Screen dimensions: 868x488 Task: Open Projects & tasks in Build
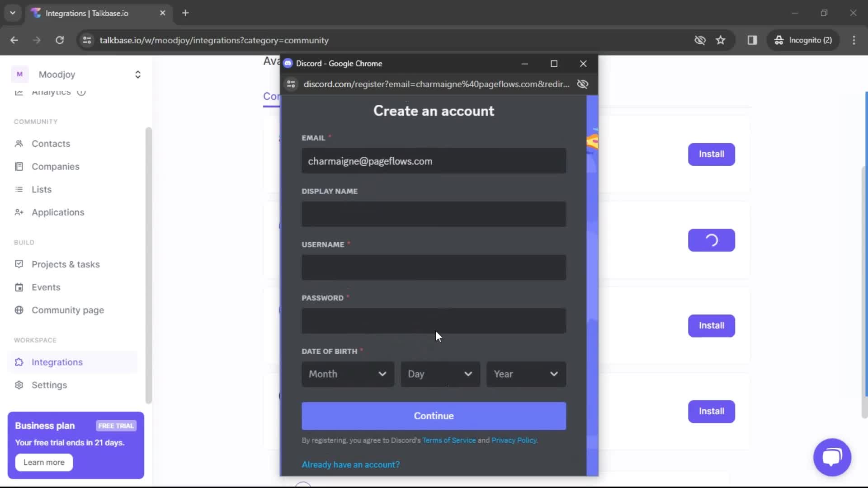pos(66,263)
